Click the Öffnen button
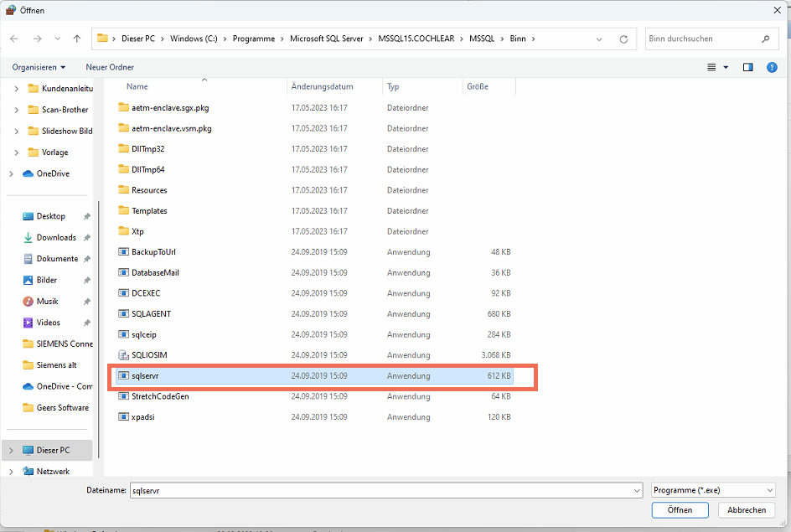This screenshot has width=791, height=532. (x=680, y=510)
